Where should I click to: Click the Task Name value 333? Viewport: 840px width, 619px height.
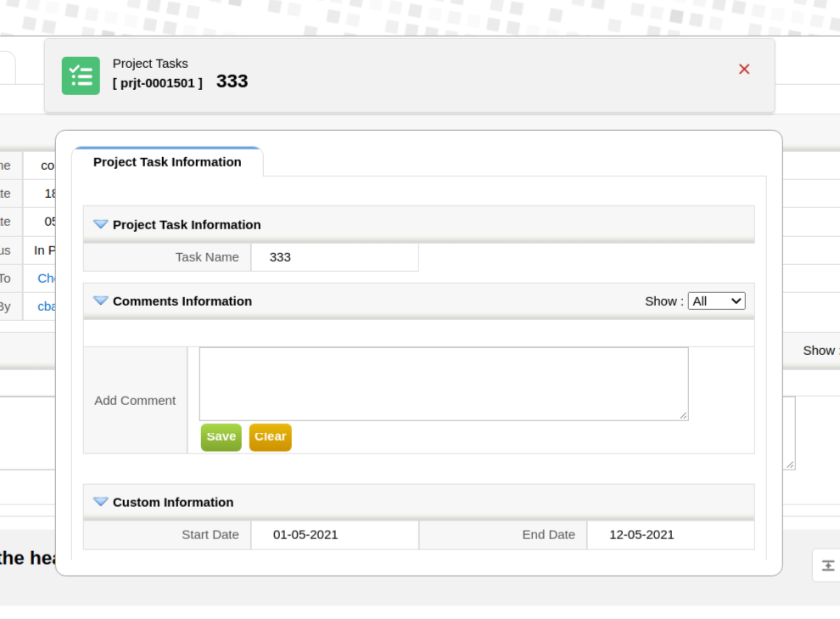[x=280, y=257]
